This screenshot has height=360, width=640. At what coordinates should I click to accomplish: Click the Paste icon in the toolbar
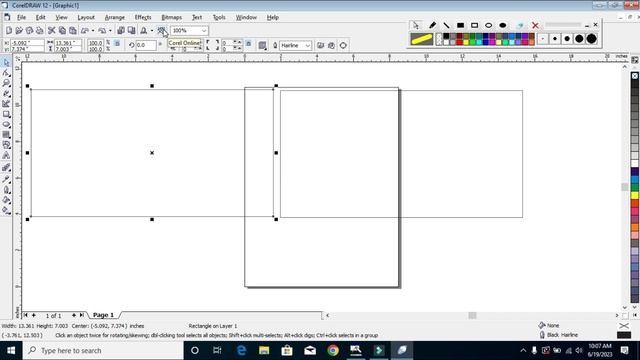(x=73, y=31)
